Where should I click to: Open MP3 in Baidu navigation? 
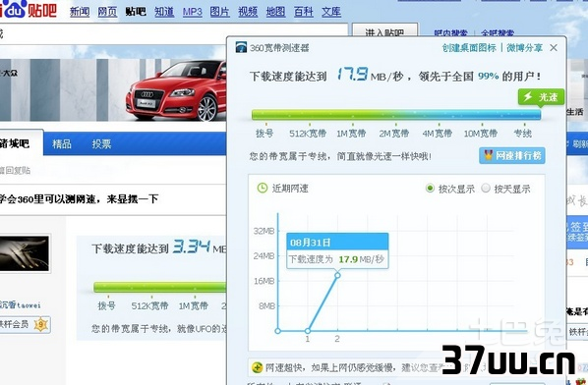(x=192, y=12)
